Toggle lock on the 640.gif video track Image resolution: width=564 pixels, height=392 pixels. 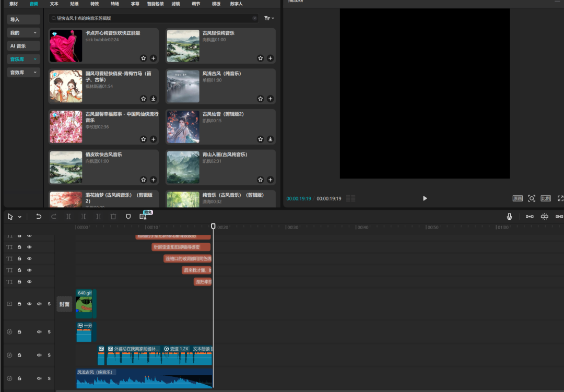(x=19, y=304)
